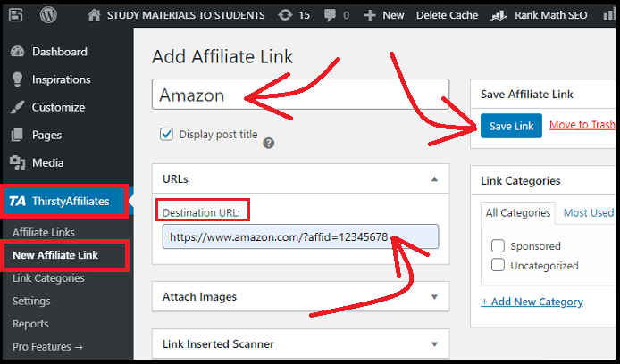
Task: Toggle the Display post title checkbox
Action: click(166, 134)
